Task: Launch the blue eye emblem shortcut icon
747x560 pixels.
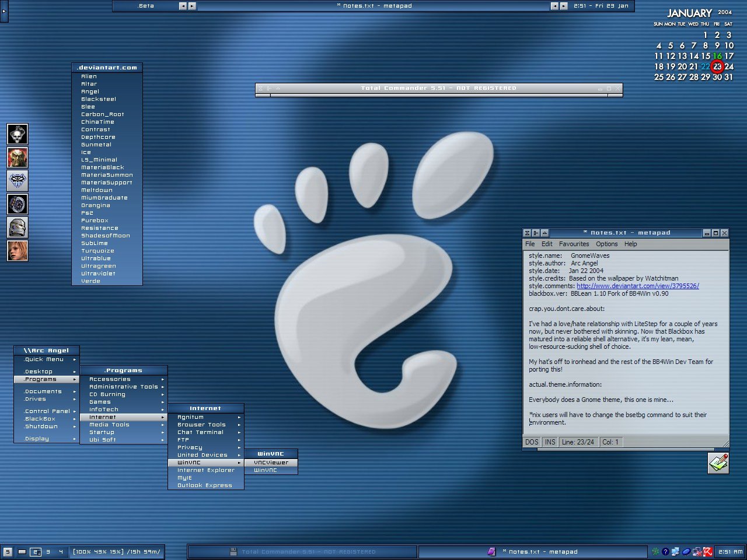Action: [18, 181]
